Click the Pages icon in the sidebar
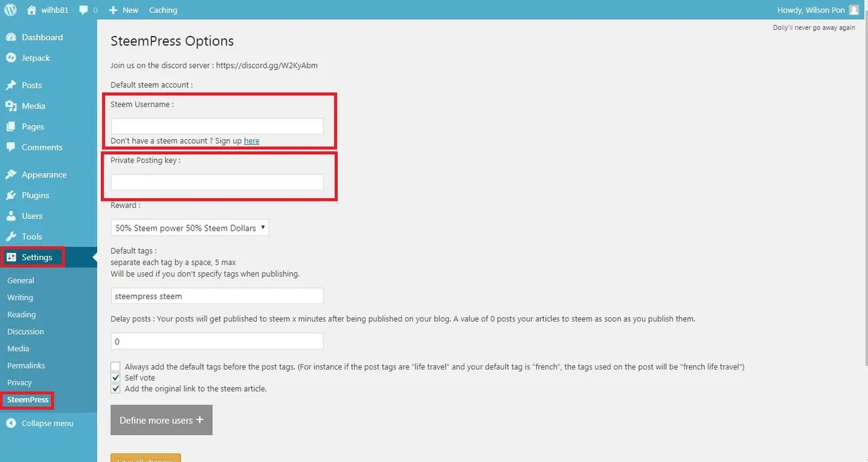The image size is (868, 462). (11, 127)
